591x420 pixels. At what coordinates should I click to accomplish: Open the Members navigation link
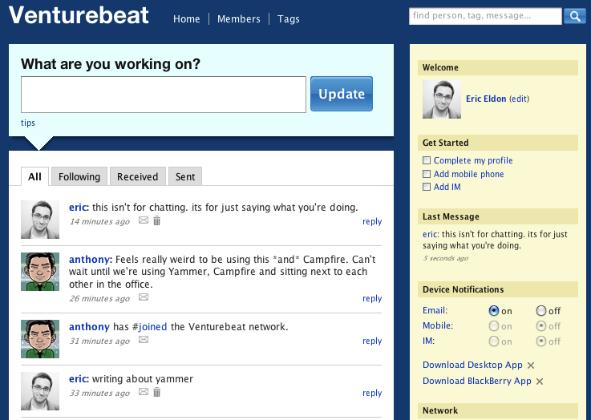(239, 19)
